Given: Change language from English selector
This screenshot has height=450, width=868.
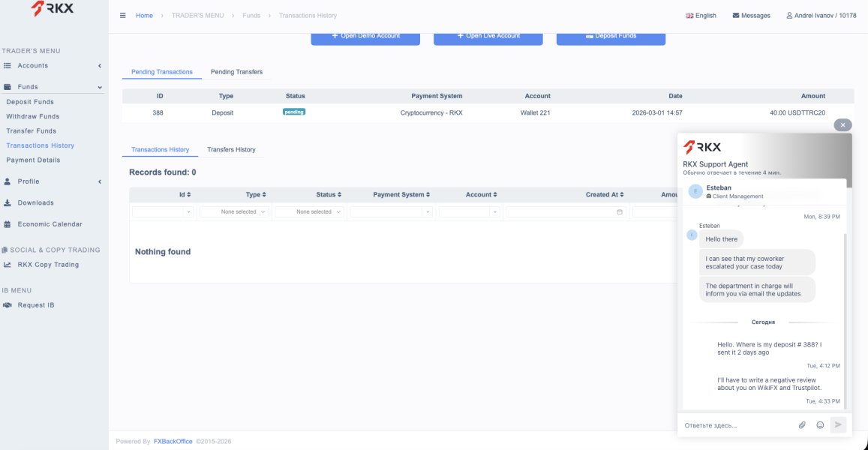Looking at the screenshot, I should click(701, 16).
